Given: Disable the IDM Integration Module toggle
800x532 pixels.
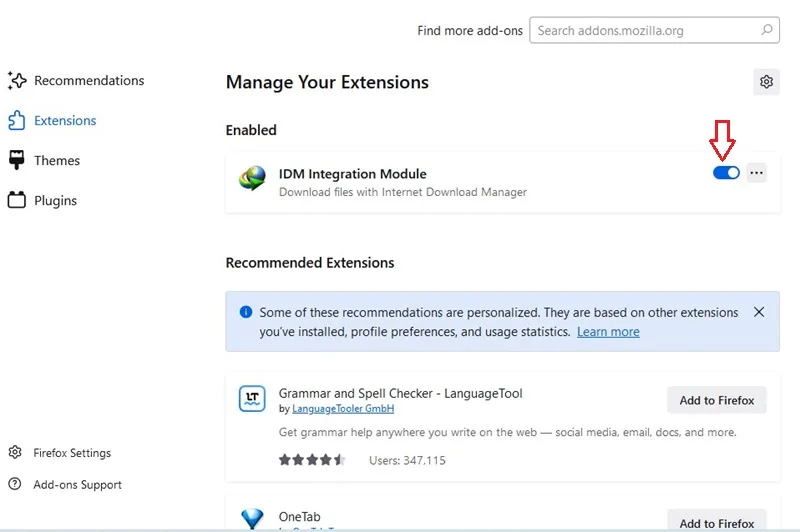Looking at the screenshot, I should pyautogui.click(x=726, y=173).
